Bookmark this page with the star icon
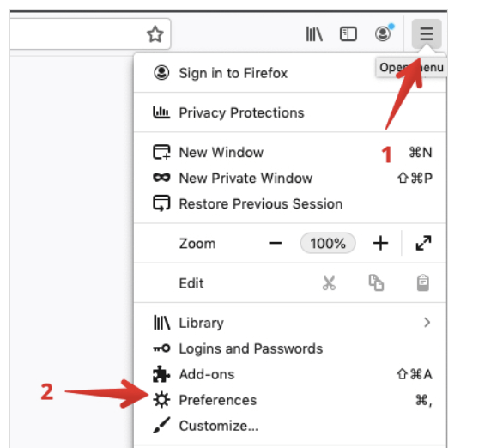The image size is (503, 448). point(155,34)
